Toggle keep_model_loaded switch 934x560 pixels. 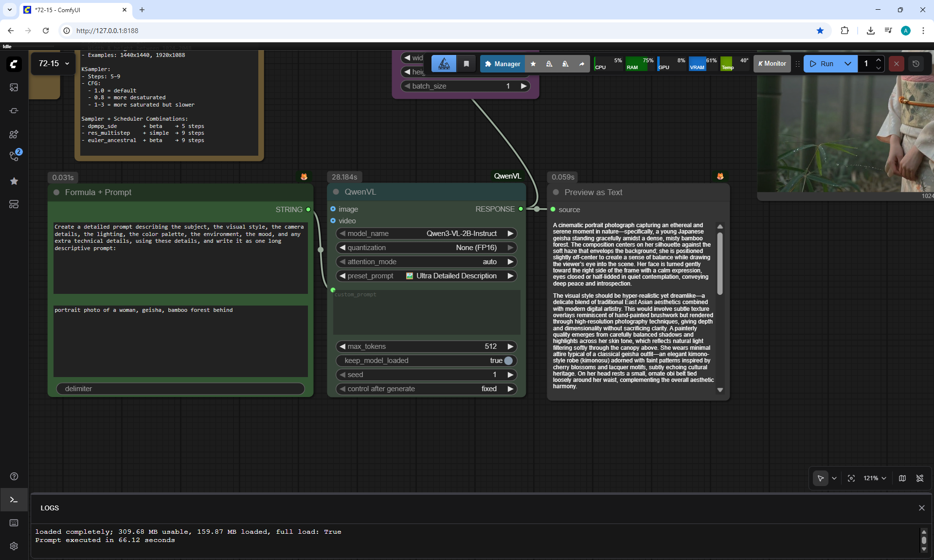[508, 361]
